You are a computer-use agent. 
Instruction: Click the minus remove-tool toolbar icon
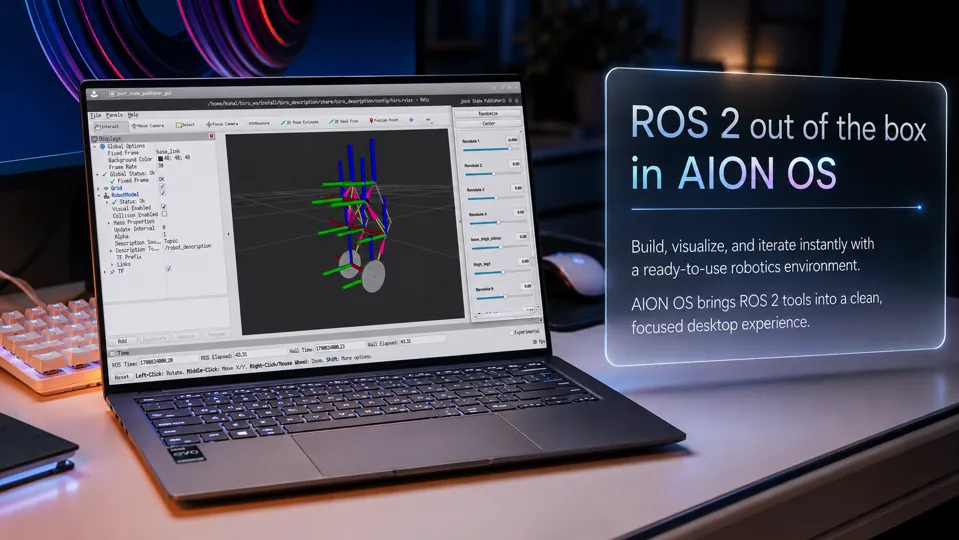[428, 119]
